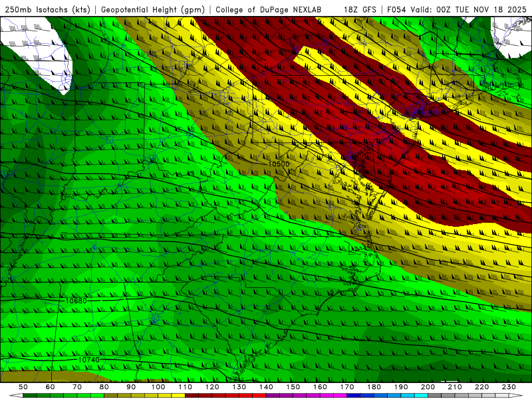The height and width of the screenshot is (399, 532).
Task: Click the right arrow end of the color bar
Action: (516, 395)
